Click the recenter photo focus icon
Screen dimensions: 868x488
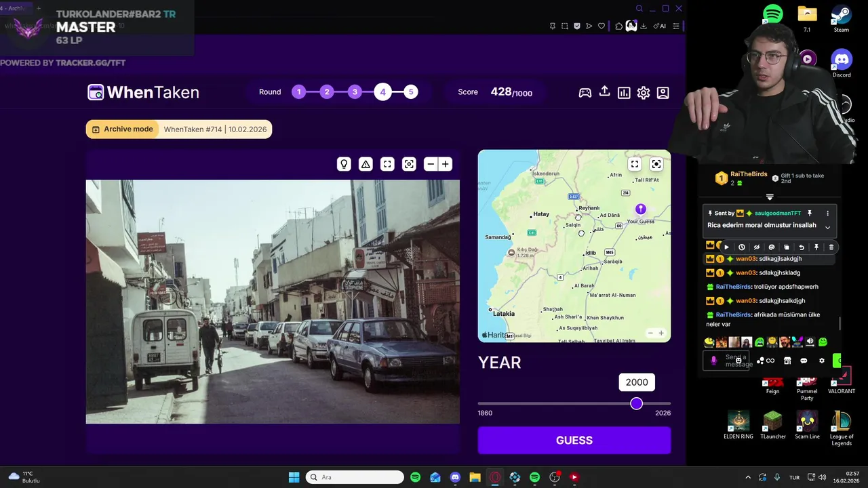pyautogui.click(x=409, y=164)
